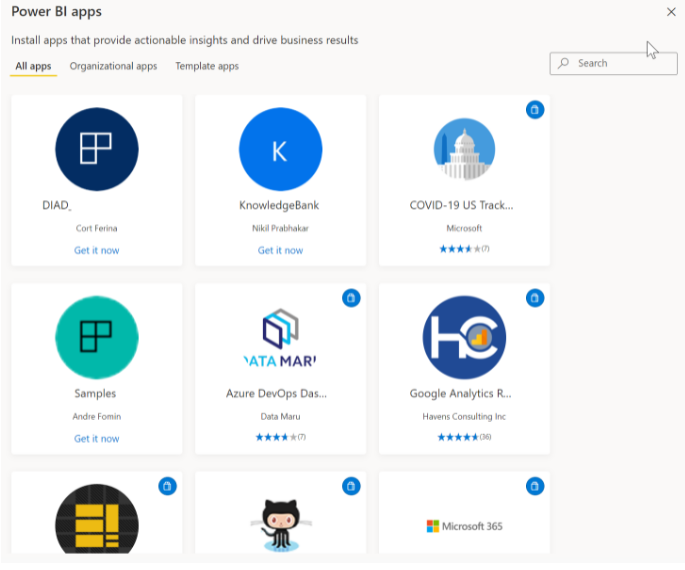Image resolution: width=685 pixels, height=570 pixels.
Task: Click marketplace bag badge on Azure DevOps card
Action: tap(351, 298)
